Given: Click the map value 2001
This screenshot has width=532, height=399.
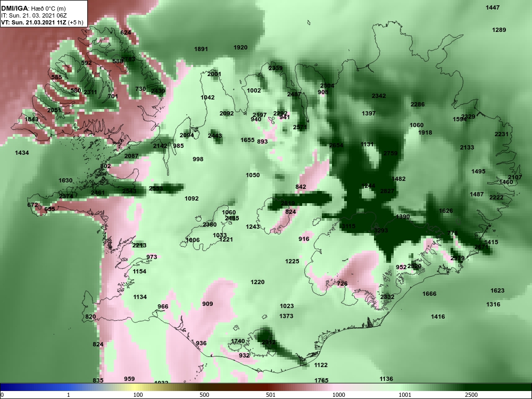Looking at the screenshot, I should (214, 74).
